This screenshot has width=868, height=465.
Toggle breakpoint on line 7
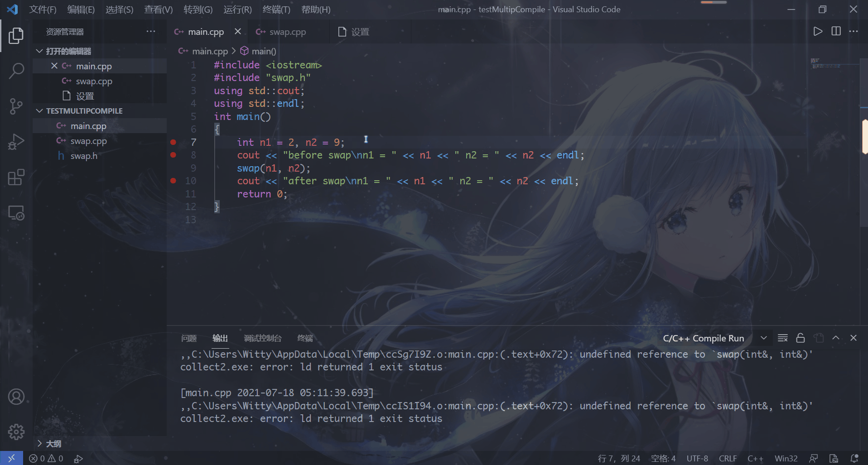click(173, 142)
